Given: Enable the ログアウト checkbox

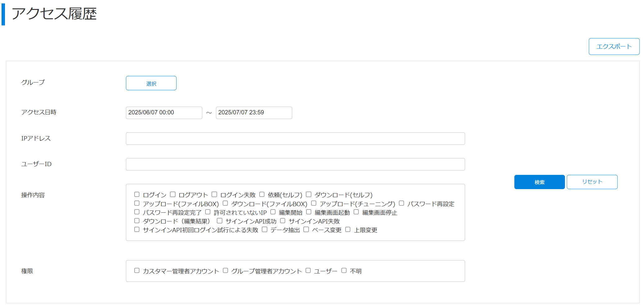Looking at the screenshot, I should [173, 194].
